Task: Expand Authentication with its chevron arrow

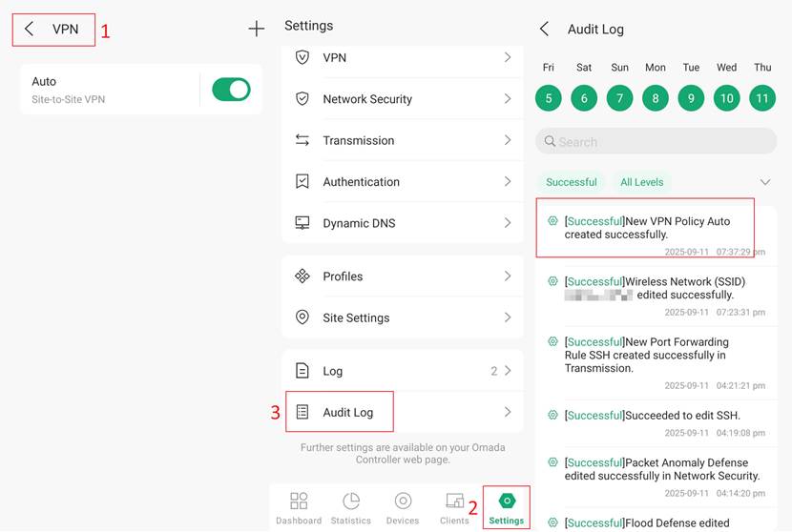Action: click(508, 181)
